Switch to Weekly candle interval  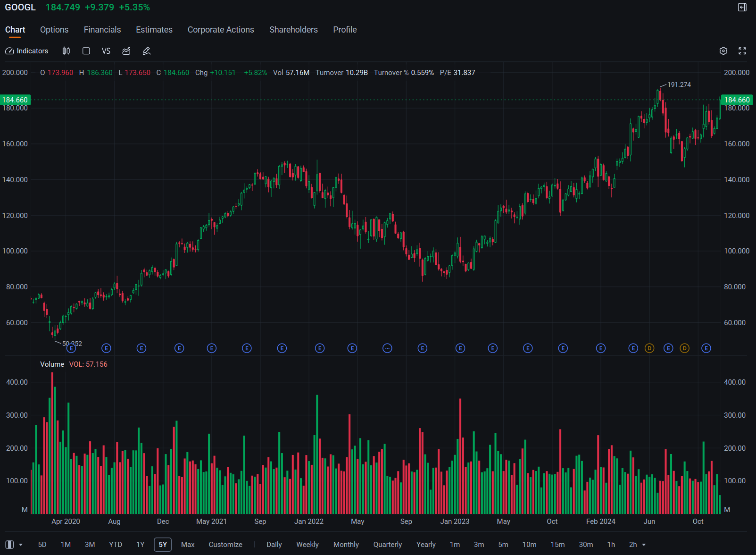[x=307, y=545]
